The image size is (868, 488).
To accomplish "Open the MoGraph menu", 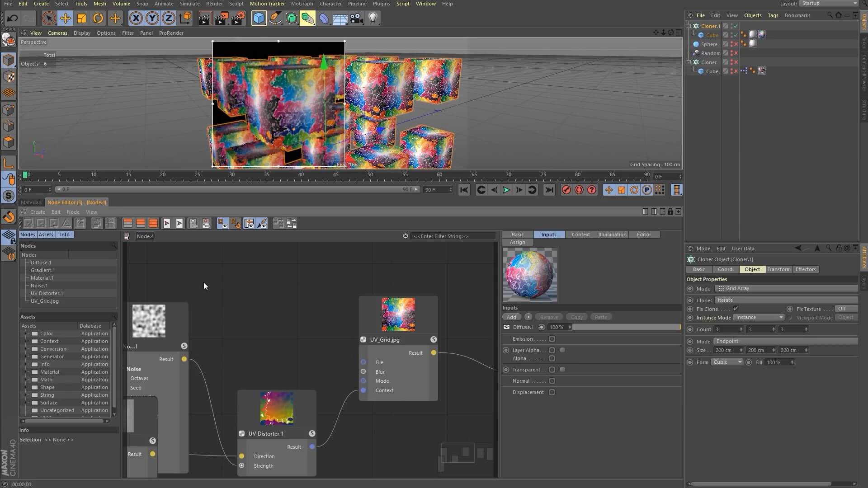I will tap(302, 4).
